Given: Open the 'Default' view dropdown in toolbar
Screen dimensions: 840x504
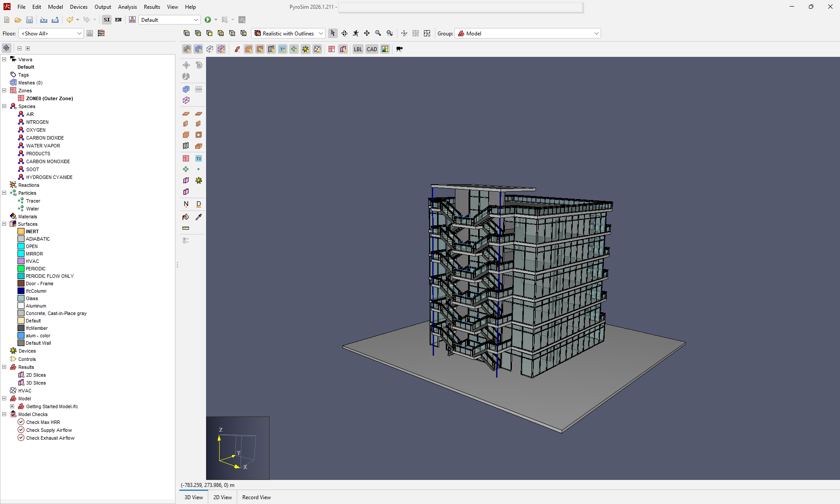Looking at the screenshot, I should [169, 20].
